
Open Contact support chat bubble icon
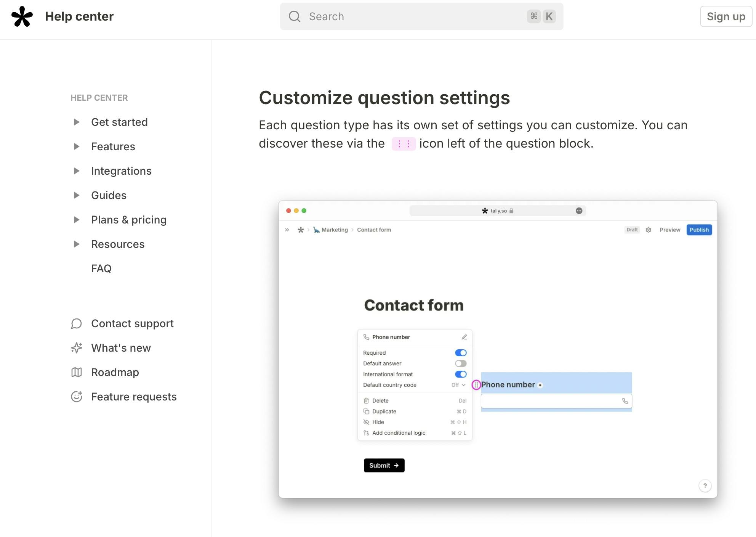pyautogui.click(x=77, y=324)
